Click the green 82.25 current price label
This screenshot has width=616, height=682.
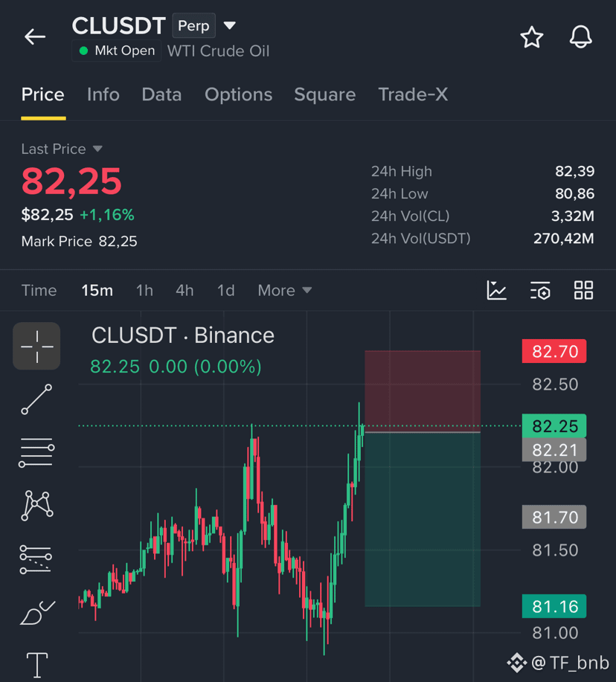coord(554,426)
